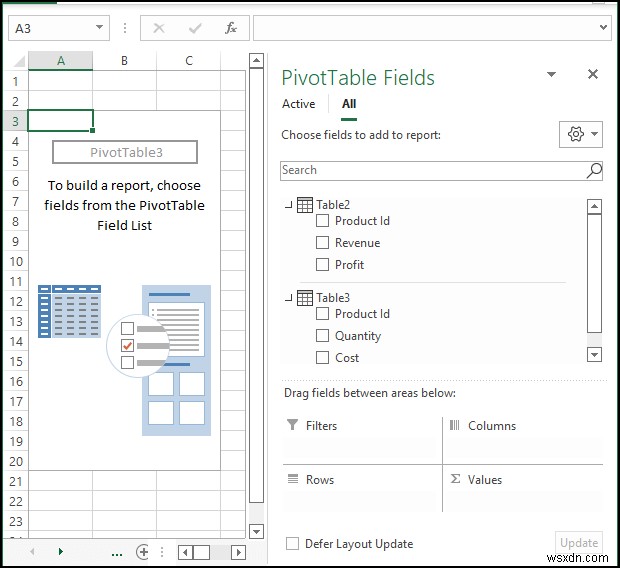620x568 pixels.
Task: Click worksheet vertical scroll down arrow
Action: click(x=256, y=531)
